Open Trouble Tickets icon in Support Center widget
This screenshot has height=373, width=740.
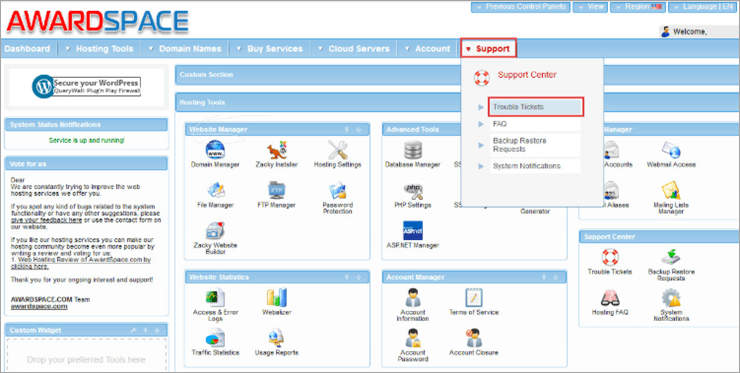click(x=610, y=258)
